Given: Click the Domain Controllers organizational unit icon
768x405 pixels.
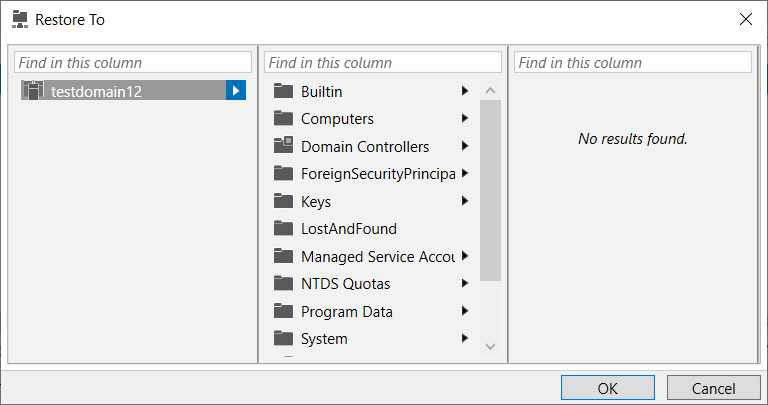Looking at the screenshot, I should [283, 145].
